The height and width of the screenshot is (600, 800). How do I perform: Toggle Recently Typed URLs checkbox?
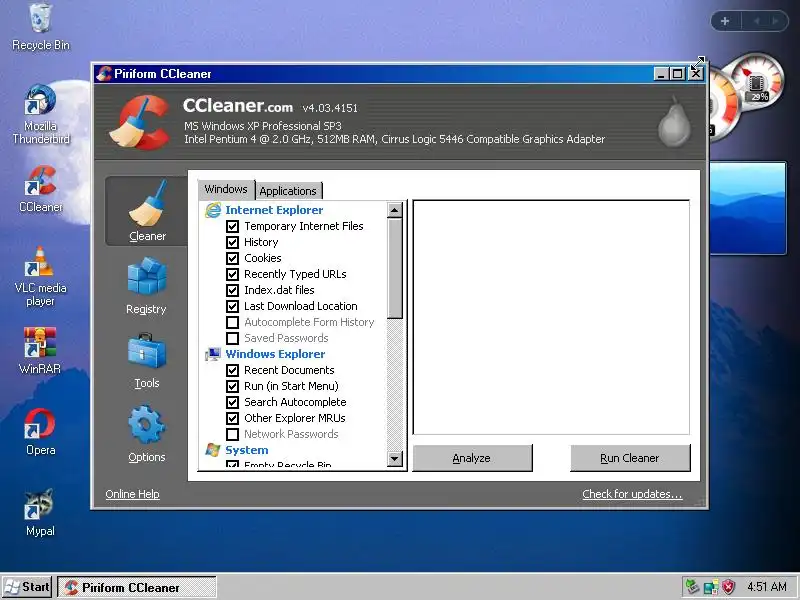(x=232, y=274)
